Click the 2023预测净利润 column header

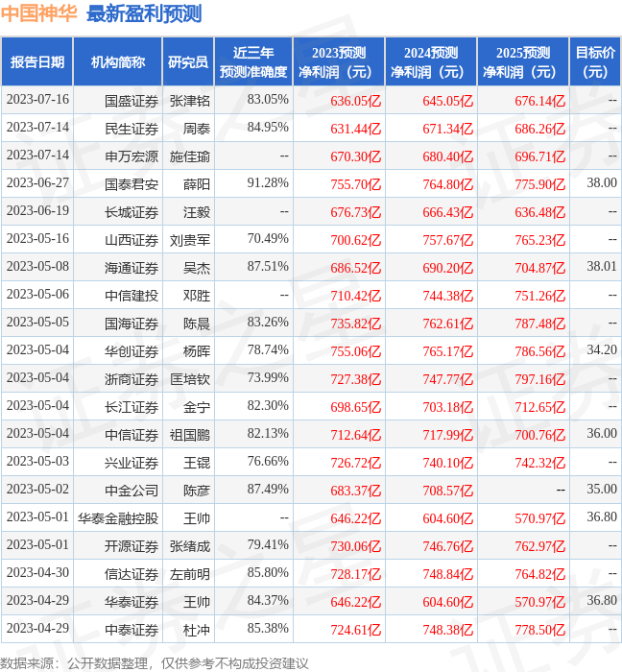coord(339,61)
